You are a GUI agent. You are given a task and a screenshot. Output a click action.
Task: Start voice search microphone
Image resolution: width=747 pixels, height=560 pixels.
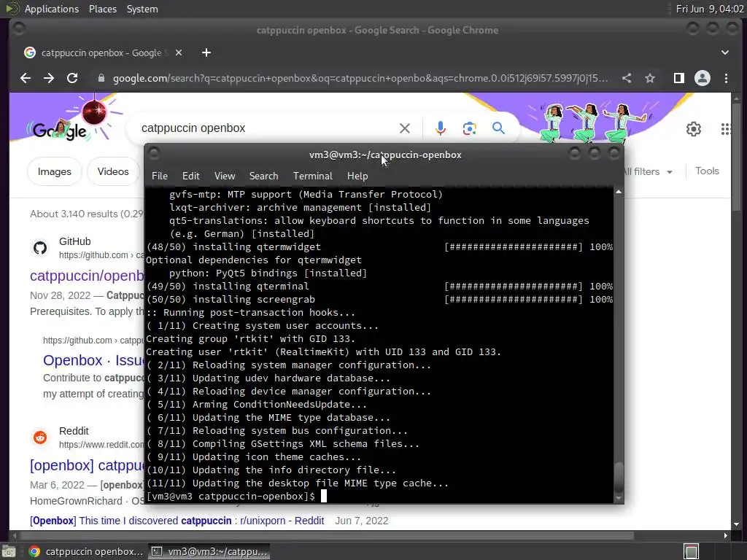click(x=441, y=128)
